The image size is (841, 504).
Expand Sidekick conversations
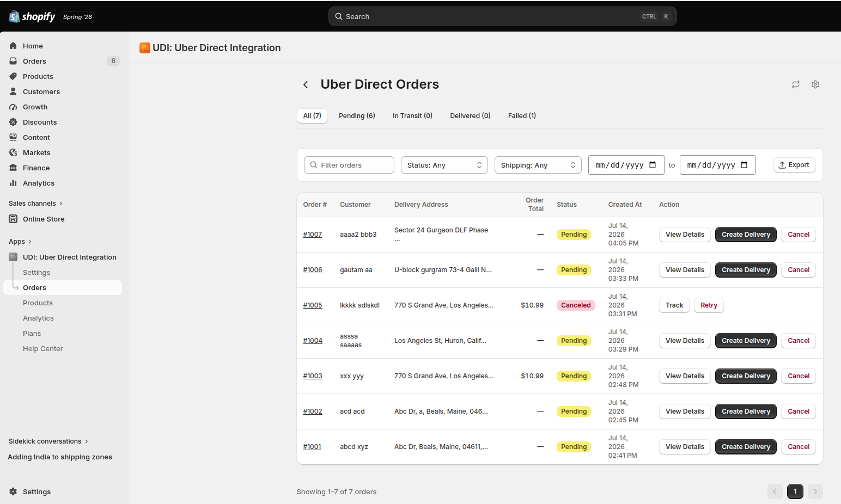pyautogui.click(x=48, y=441)
